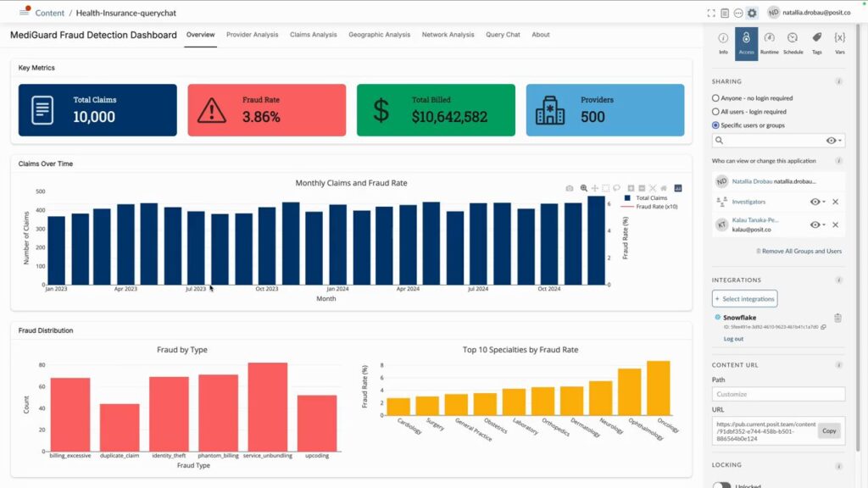Toggle the Locking switch

point(721,485)
